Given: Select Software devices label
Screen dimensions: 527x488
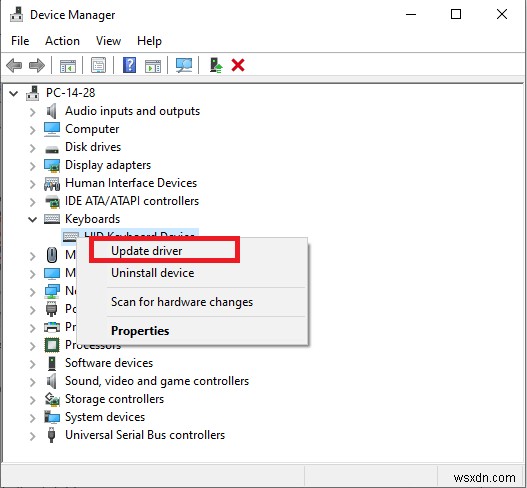Looking at the screenshot, I should point(109,363).
